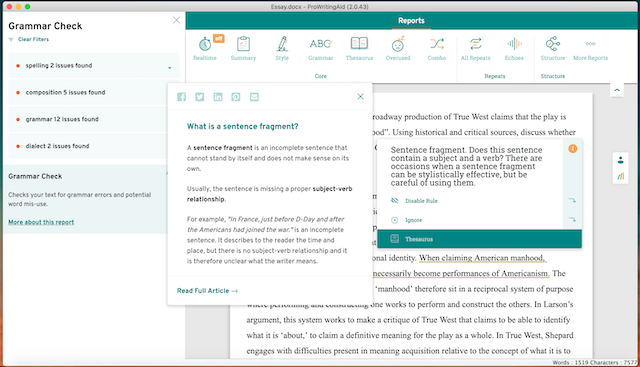Click the underlined "When claiming American manhood" text
Viewport: 640px width, 367px height.
[x=482, y=258]
